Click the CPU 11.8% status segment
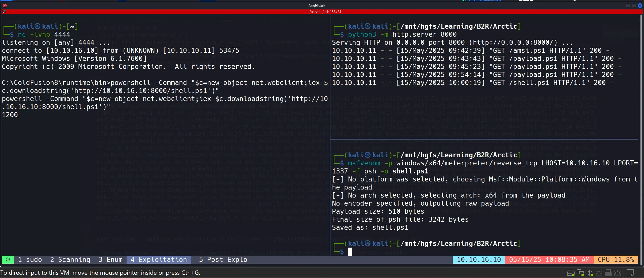The image size is (644, 278). 616,260
